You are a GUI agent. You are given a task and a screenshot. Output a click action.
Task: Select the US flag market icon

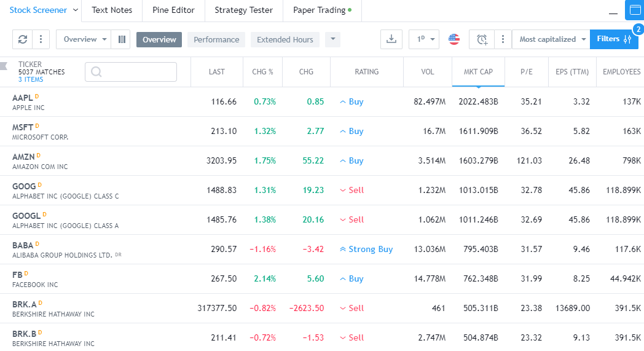click(x=454, y=39)
